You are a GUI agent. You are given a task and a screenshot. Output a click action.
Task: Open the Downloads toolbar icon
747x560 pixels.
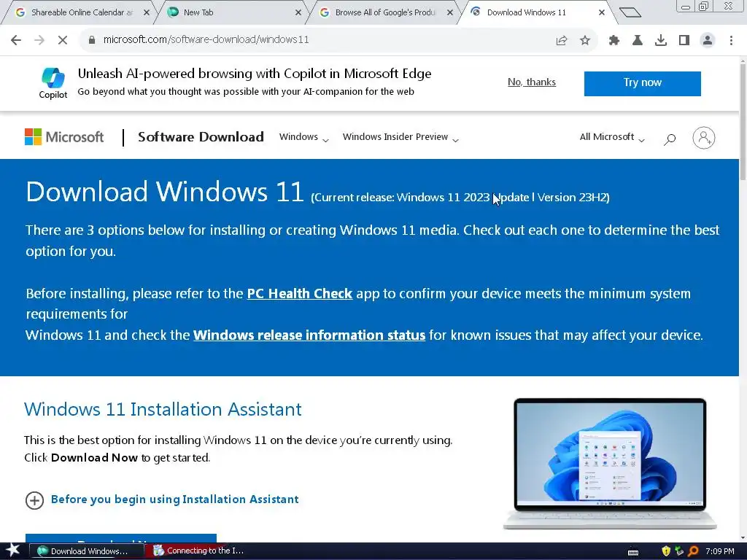pyautogui.click(x=661, y=41)
